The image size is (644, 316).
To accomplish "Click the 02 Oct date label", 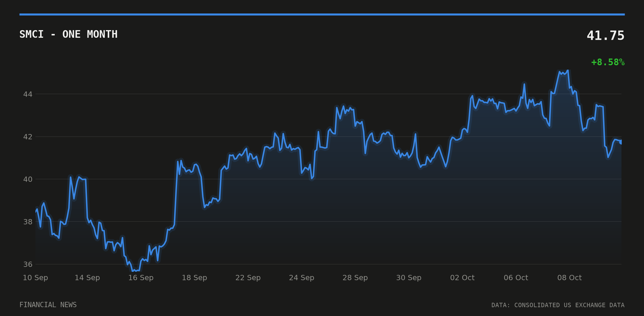I will pos(462,278).
